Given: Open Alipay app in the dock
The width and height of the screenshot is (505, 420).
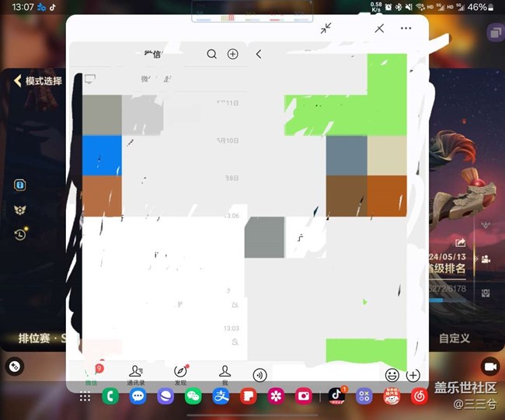Looking at the screenshot, I should [x=221, y=396].
